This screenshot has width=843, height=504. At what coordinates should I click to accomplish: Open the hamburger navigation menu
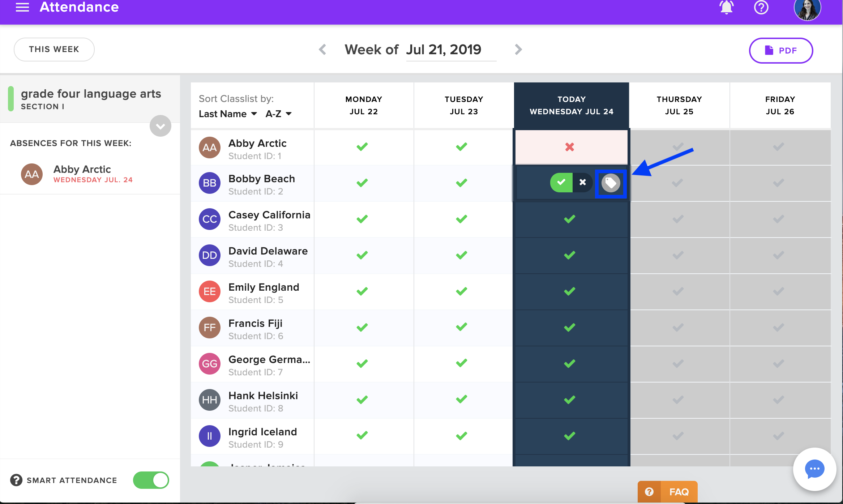(22, 8)
